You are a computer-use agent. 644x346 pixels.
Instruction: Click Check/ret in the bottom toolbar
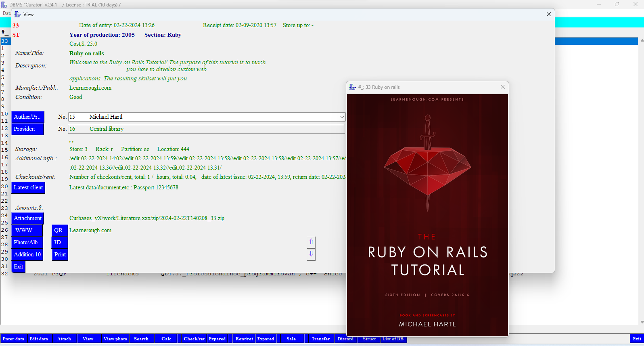click(x=194, y=339)
